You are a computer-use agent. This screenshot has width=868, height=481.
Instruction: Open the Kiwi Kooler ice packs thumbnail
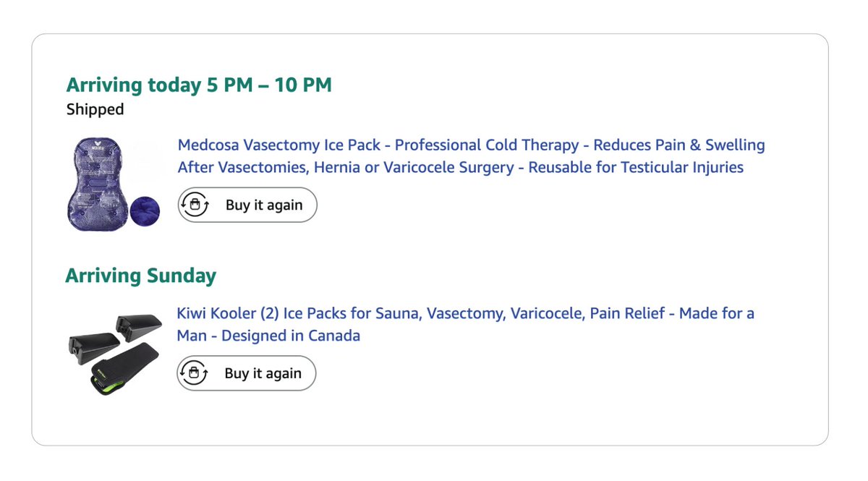click(113, 352)
